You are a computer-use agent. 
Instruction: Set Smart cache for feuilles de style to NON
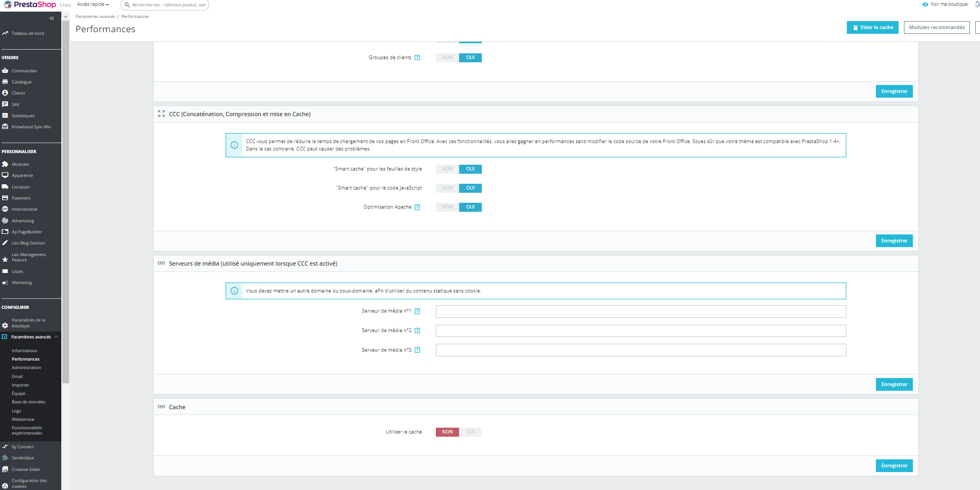pos(447,169)
